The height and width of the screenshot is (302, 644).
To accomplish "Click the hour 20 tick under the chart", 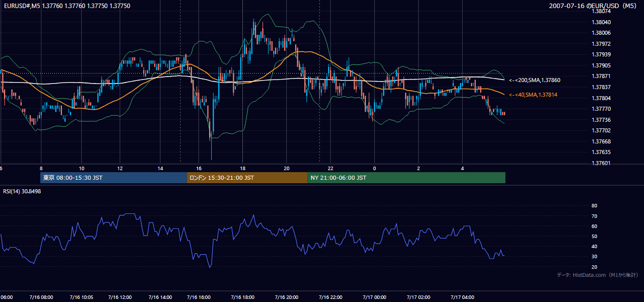I will [x=287, y=168].
